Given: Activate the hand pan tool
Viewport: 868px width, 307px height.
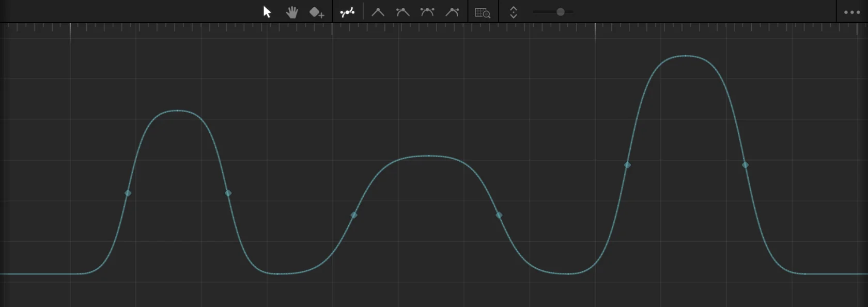Looking at the screenshot, I should [x=292, y=12].
